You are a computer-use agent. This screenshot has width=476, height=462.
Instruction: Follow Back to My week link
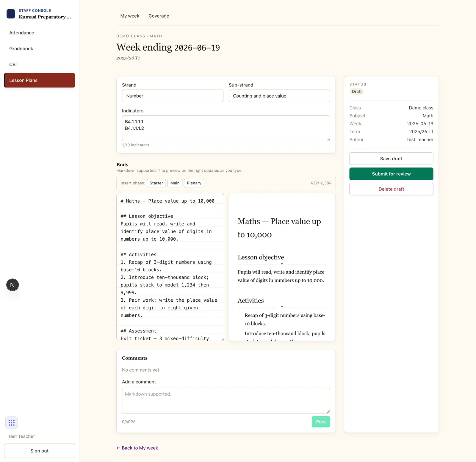tap(137, 448)
